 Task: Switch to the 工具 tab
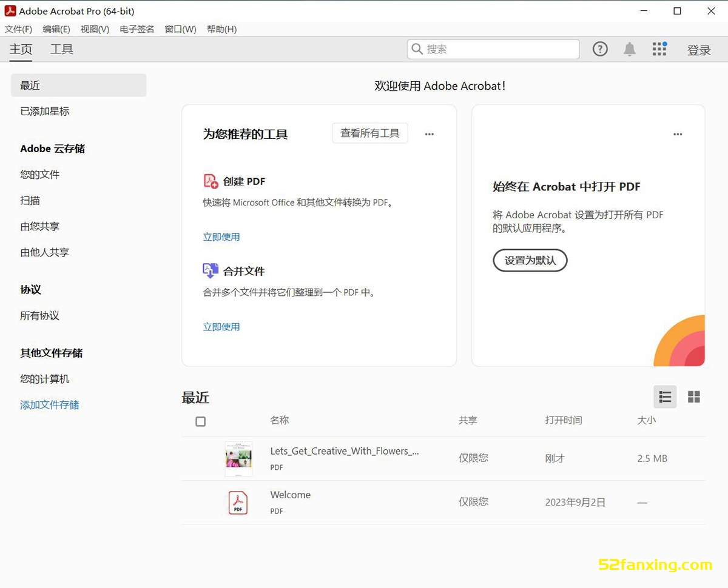62,50
